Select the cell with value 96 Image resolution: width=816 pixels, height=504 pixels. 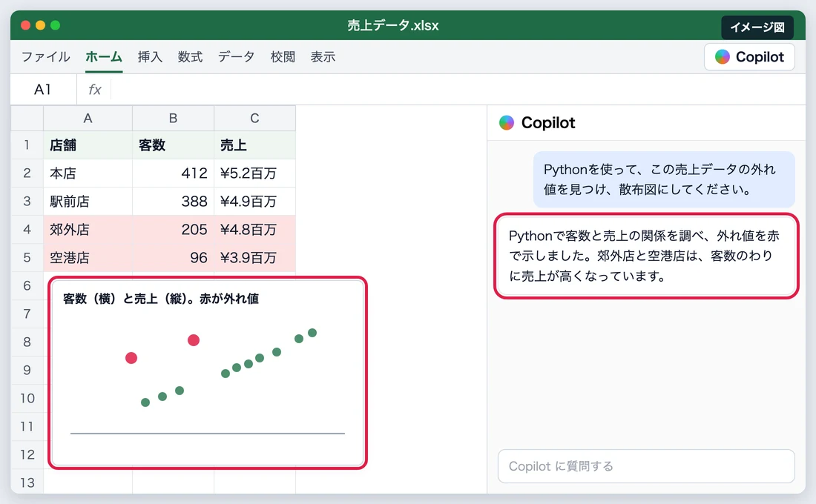point(174,257)
